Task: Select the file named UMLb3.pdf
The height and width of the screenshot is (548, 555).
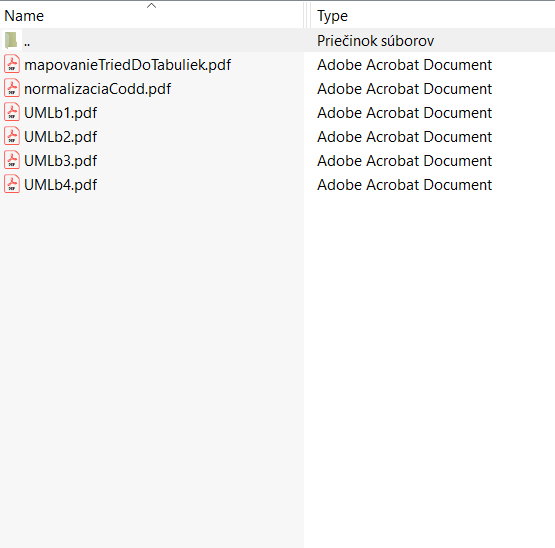Action: 61,161
